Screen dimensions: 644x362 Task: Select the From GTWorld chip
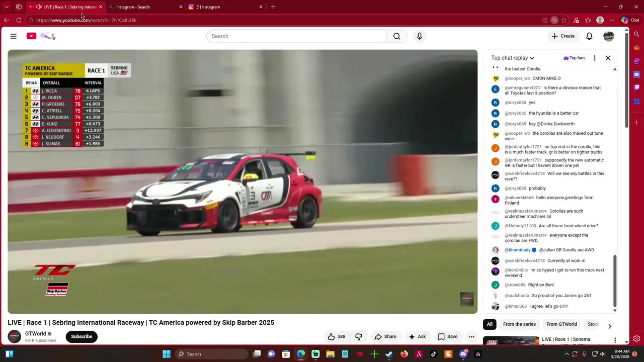[x=561, y=324]
